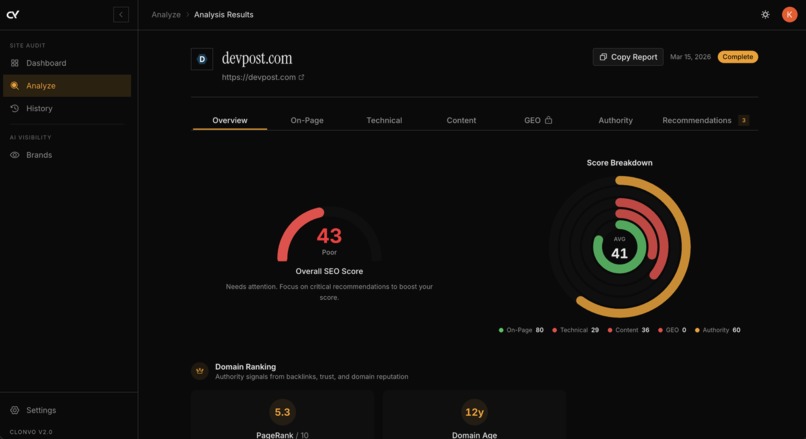Click the devpost.com favicon thumbnail

click(202, 59)
